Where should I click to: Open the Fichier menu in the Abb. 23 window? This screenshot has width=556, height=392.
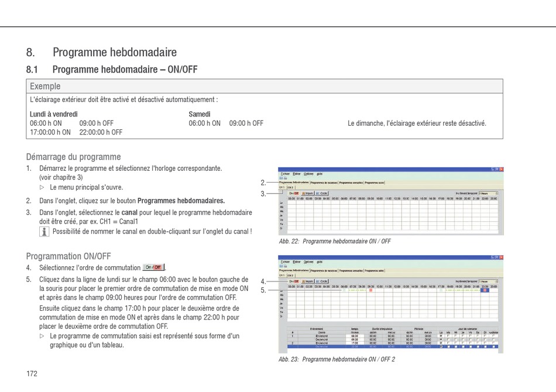click(x=285, y=262)
